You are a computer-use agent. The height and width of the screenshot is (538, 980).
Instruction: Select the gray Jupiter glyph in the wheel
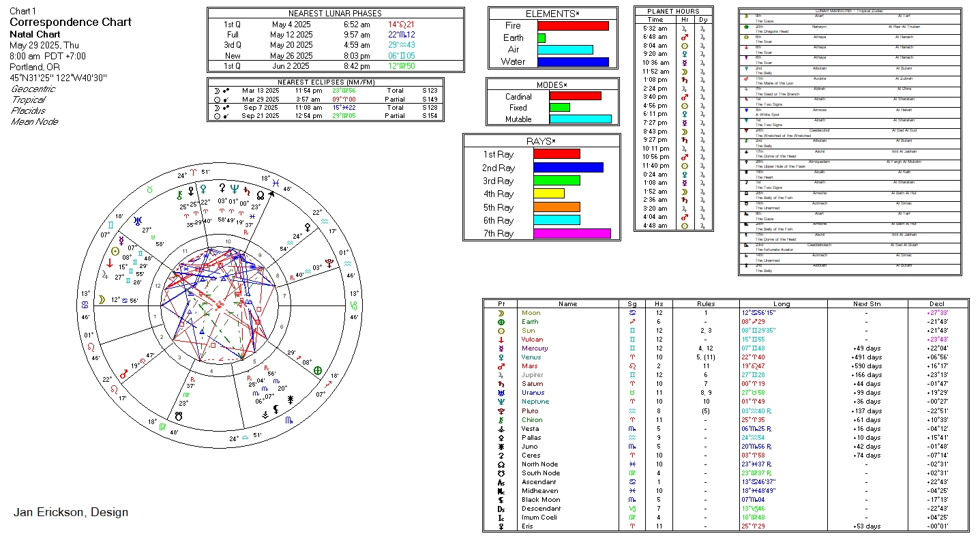[105, 275]
